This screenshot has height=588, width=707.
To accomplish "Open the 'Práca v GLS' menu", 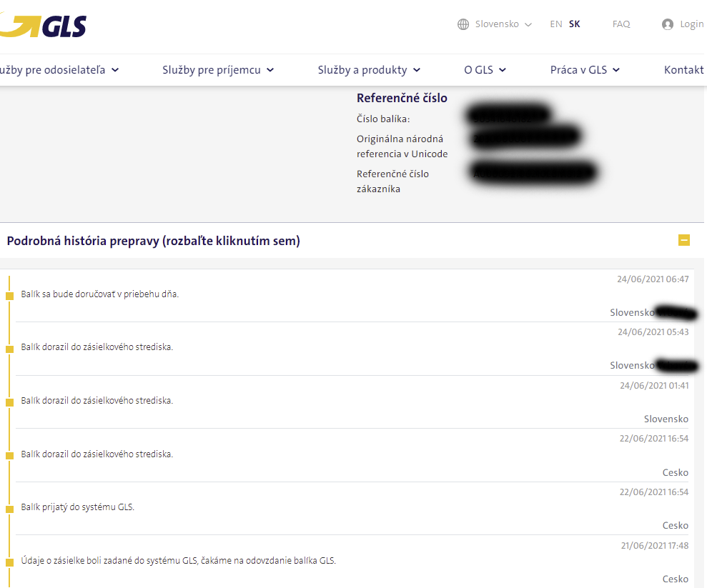I will pyautogui.click(x=585, y=70).
